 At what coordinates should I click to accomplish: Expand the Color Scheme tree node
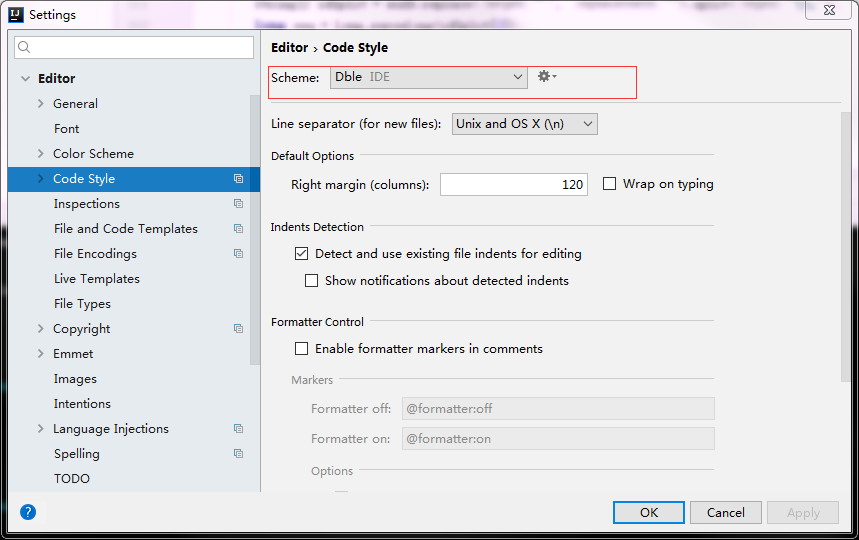click(41, 154)
